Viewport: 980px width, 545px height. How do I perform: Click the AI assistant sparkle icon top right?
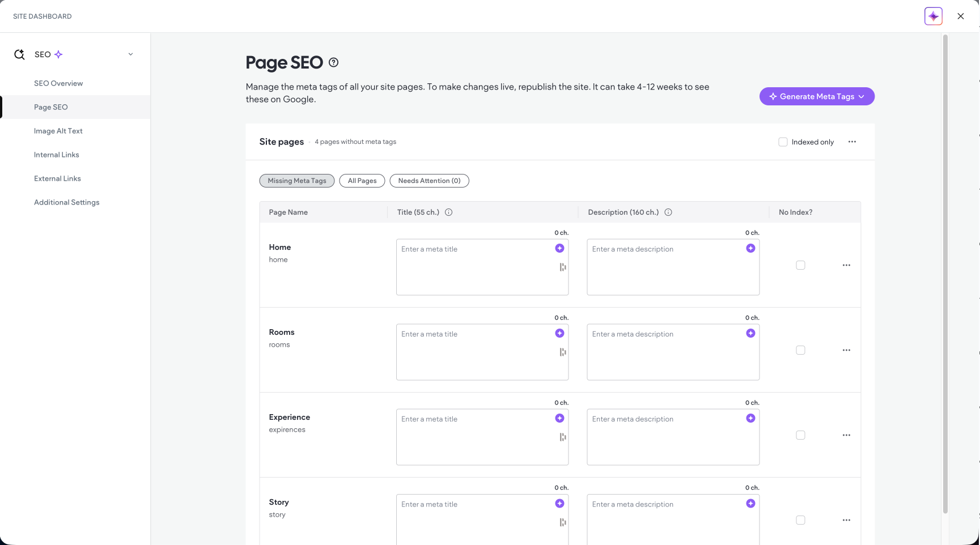coord(932,16)
